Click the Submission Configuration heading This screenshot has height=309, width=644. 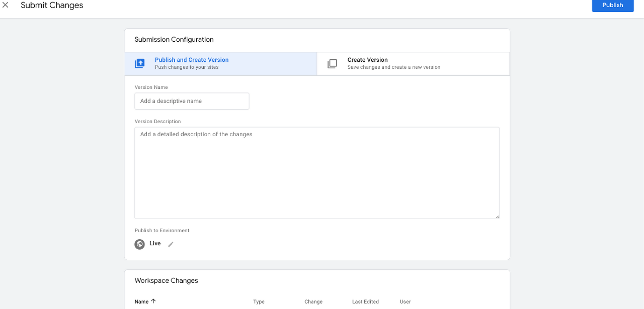(x=174, y=40)
